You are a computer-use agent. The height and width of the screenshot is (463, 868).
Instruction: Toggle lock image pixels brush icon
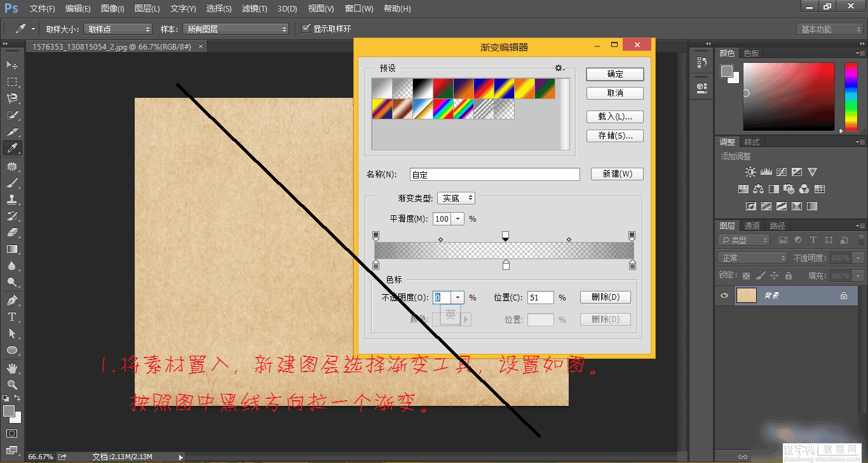click(761, 276)
